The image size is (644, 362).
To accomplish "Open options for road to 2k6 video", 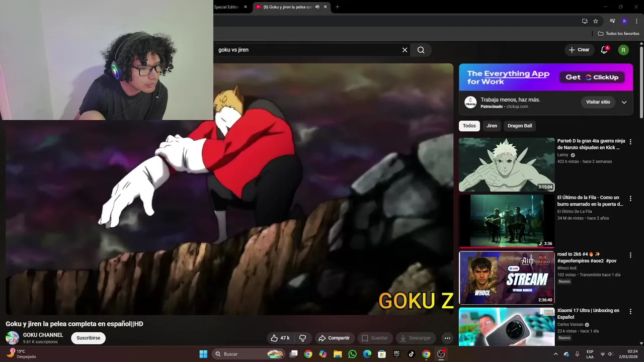I will click(630, 255).
